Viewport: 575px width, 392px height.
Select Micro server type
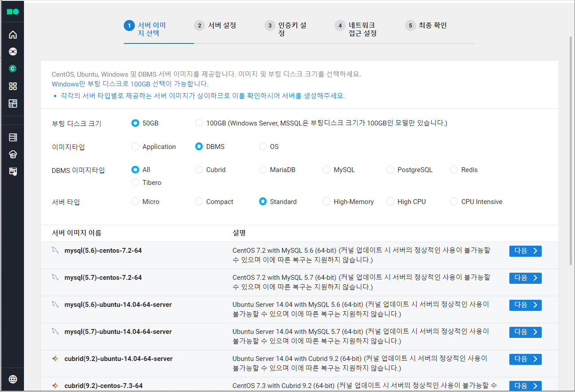coord(135,201)
